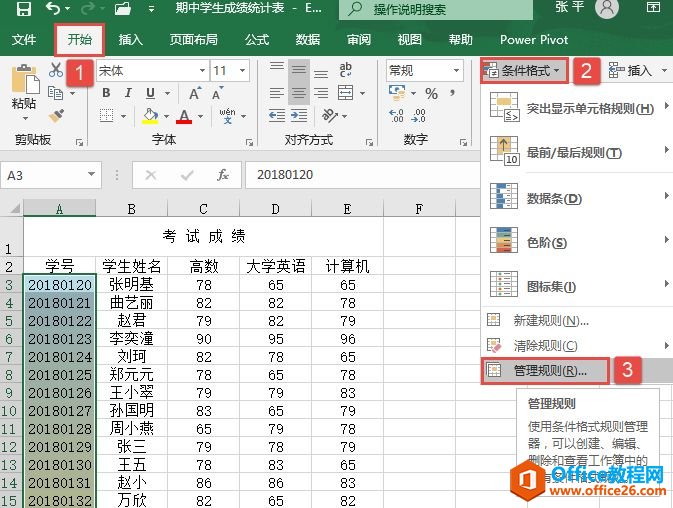Click the Align Left icon
This screenshot has width=673, height=508.
click(x=277, y=93)
